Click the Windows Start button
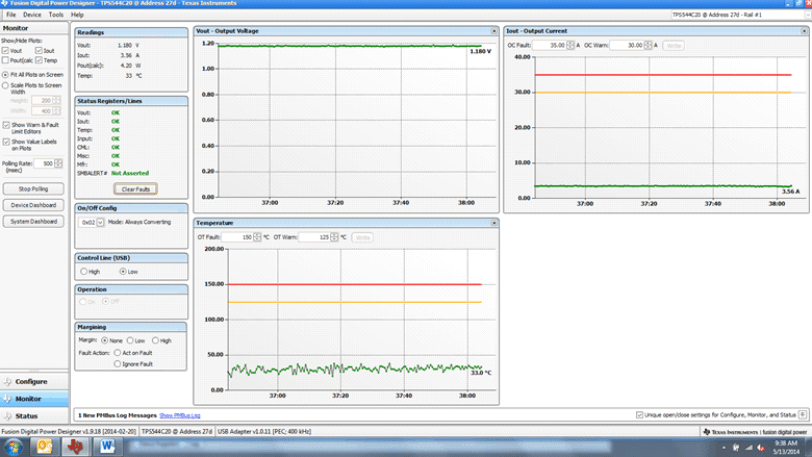 pos(13,446)
